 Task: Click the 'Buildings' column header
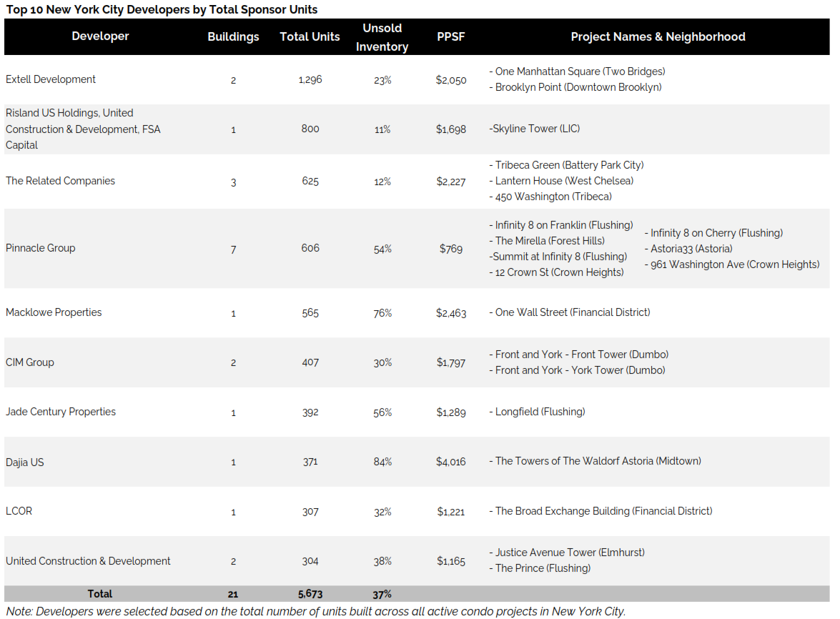(x=233, y=36)
